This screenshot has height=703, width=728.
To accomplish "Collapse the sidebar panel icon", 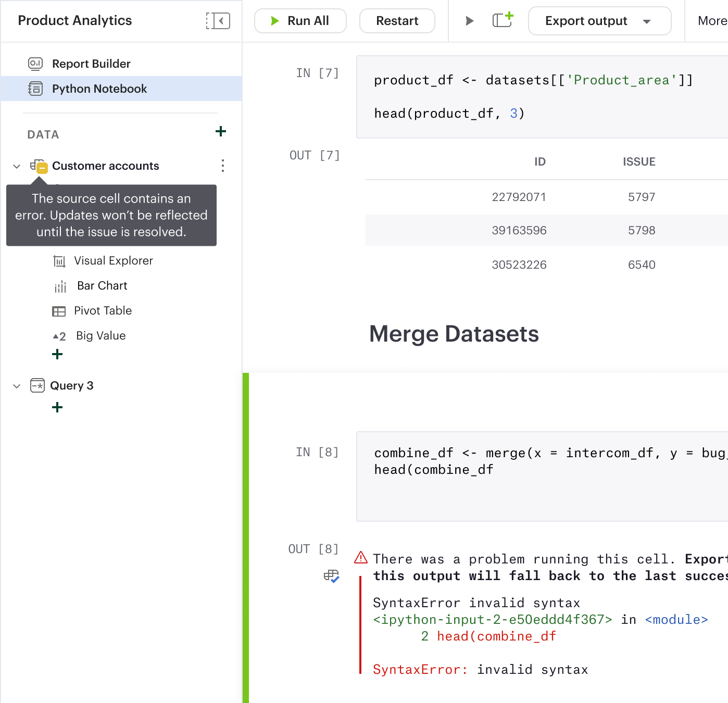I will pyautogui.click(x=218, y=21).
